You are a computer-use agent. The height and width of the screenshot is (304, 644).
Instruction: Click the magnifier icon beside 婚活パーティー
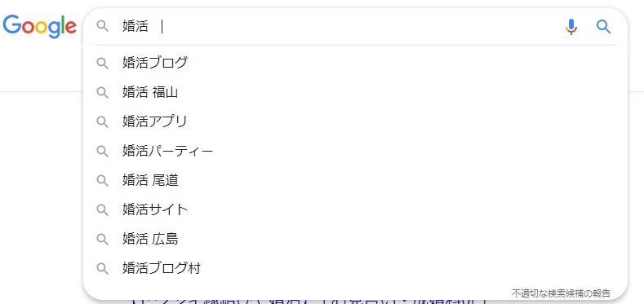tap(102, 152)
